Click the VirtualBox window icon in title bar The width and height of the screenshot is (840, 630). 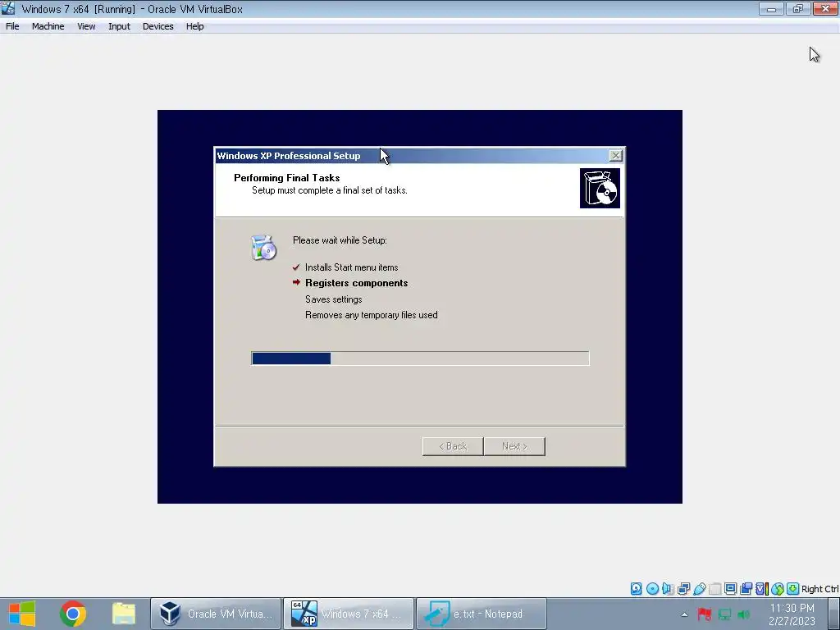coord(8,8)
